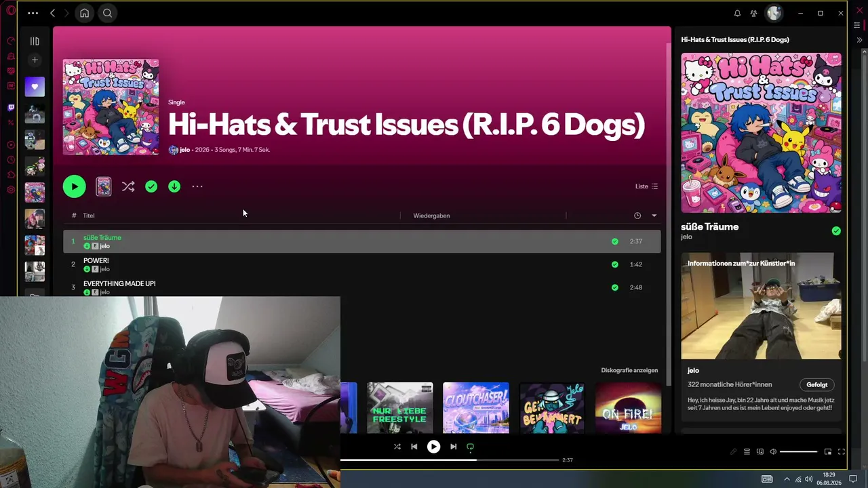Seek on the playback progress bar
This screenshot has width=868, height=488.
click(450, 460)
